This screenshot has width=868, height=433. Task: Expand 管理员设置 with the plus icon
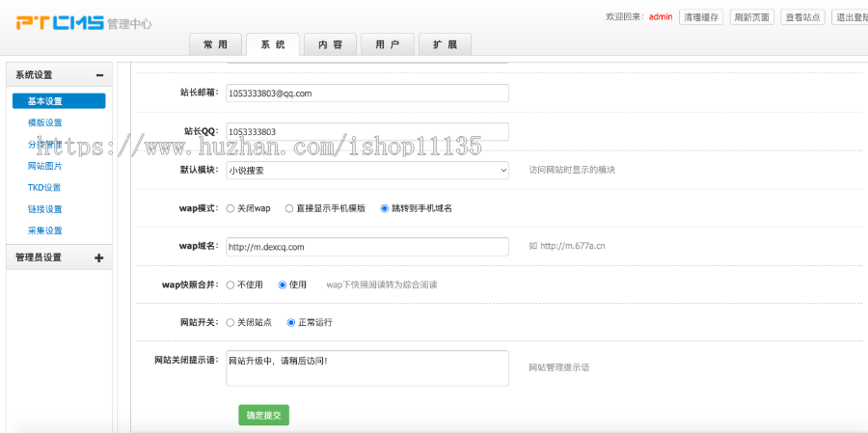(99, 257)
